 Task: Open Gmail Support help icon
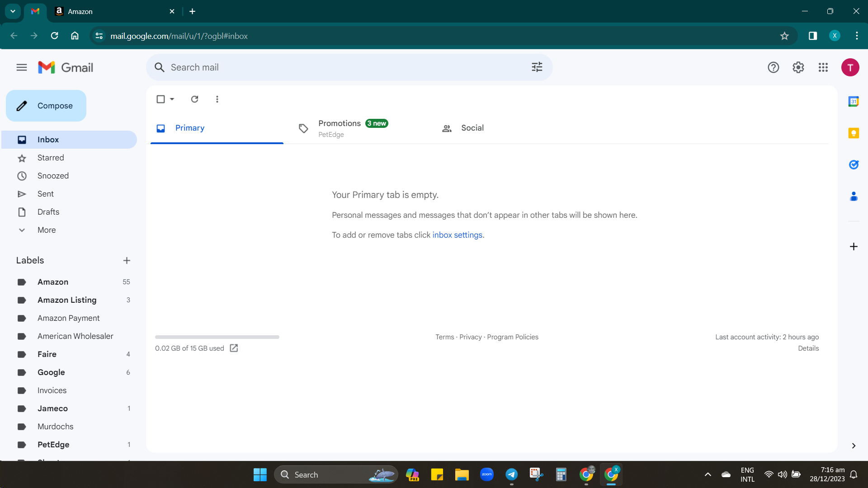(774, 67)
